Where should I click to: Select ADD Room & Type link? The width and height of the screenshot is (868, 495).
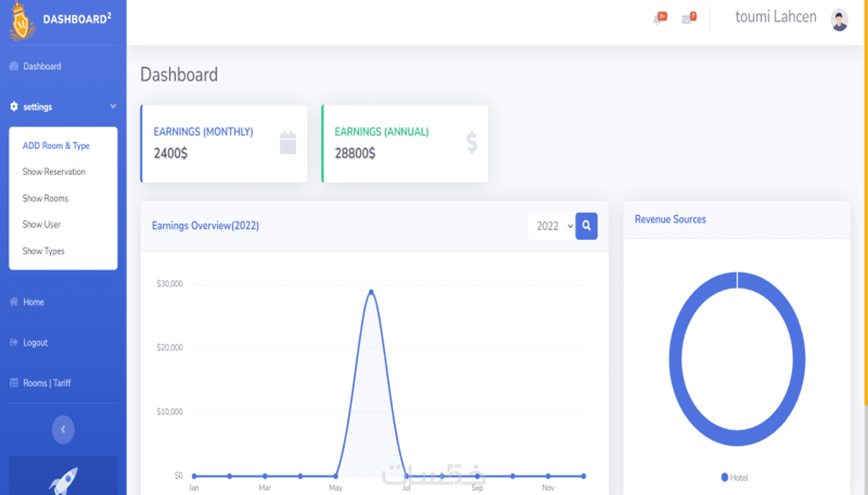coord(56,145)
